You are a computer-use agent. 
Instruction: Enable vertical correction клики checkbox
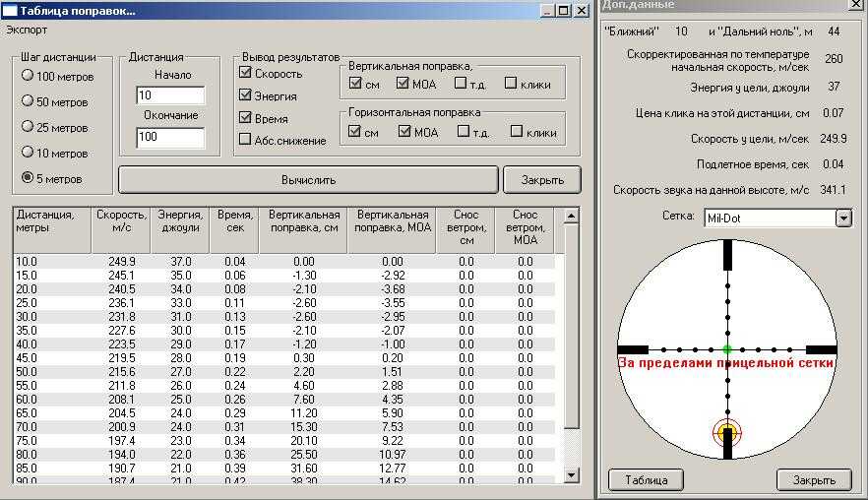click(511, 83)
